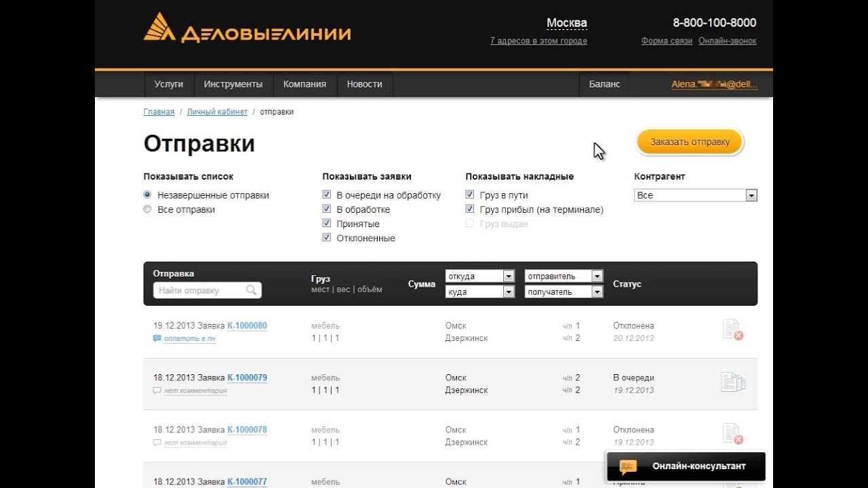
Task: Toggle Груз прибыл (на терминале) checkbox
Action: tap(470, 209)
